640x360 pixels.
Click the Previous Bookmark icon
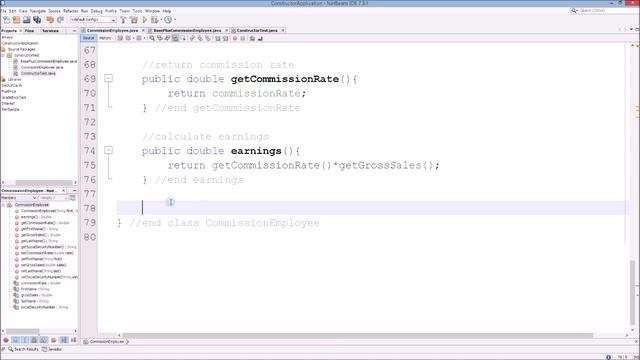point(192,38)
